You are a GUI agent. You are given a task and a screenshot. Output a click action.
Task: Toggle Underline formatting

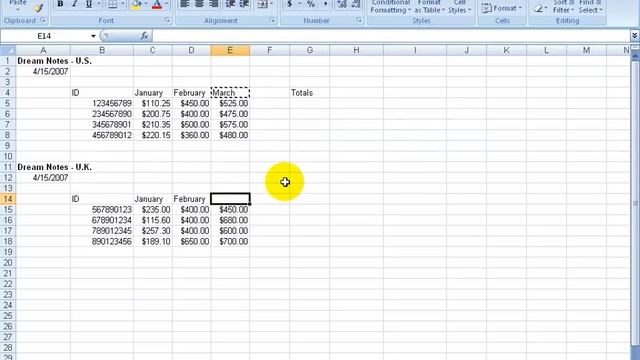(x=89, y=4)
